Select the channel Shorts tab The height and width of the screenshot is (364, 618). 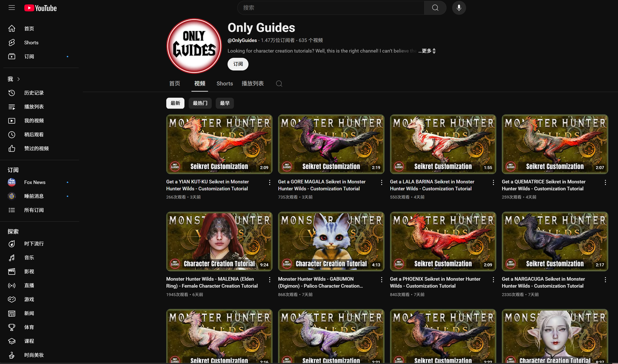point(225,84)
